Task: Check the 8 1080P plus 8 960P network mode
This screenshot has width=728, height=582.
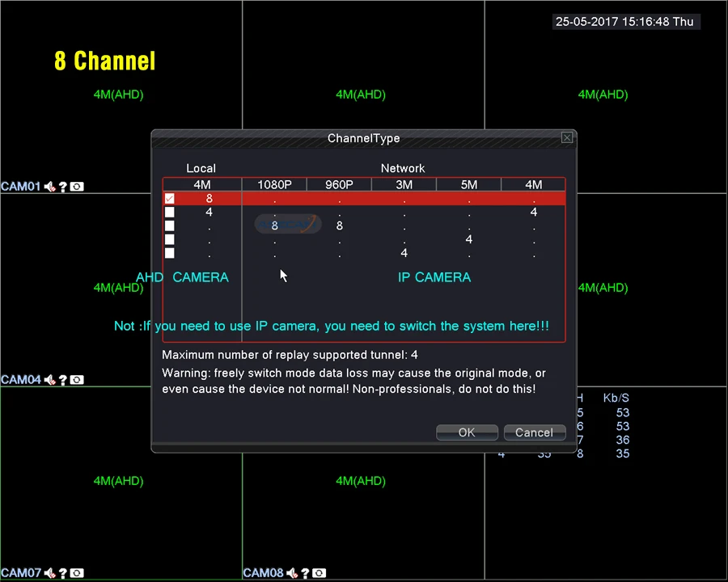Action: point(170,226)
